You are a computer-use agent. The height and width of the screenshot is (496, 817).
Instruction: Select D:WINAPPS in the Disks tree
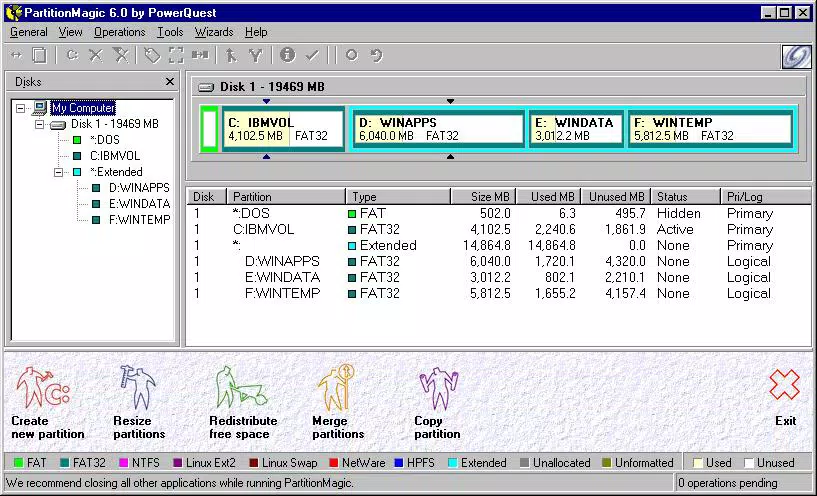coord(139,188)
